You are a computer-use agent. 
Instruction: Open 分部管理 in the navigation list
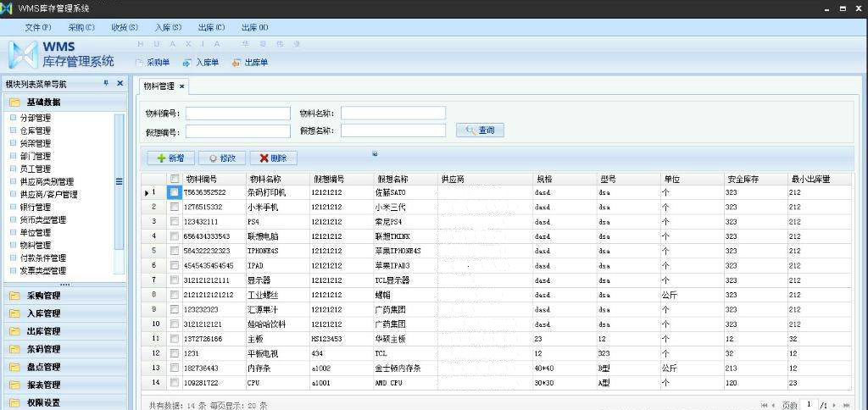coord(36,118)
